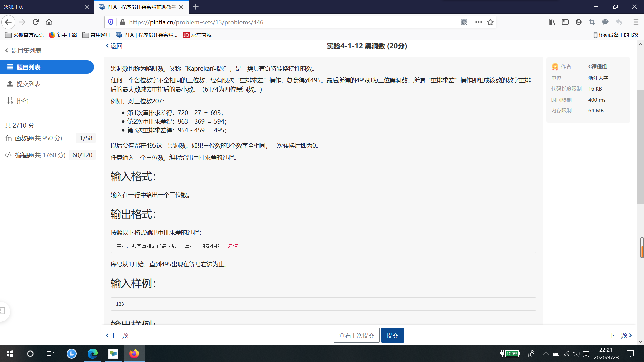Image resolution: width=644 pixels, height=362 pixels.
Task: Click the blue 提交 button
Action: pos(392,335)
